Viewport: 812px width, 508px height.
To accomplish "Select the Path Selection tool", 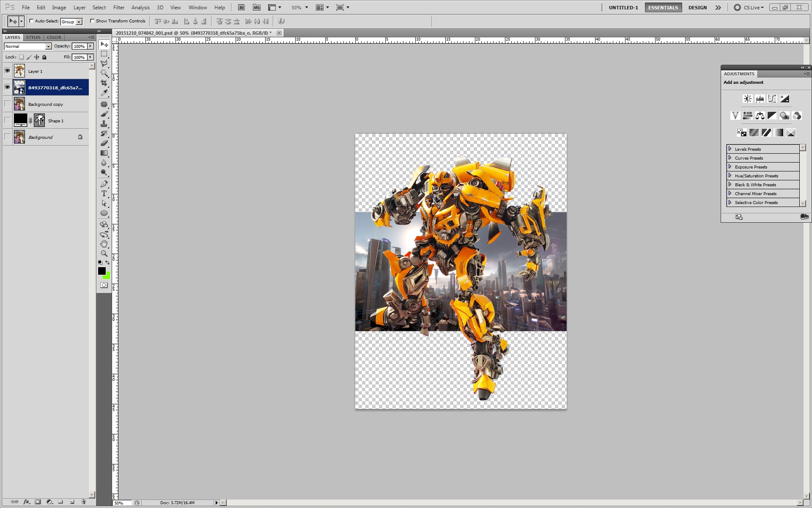I will coord(104,203).
